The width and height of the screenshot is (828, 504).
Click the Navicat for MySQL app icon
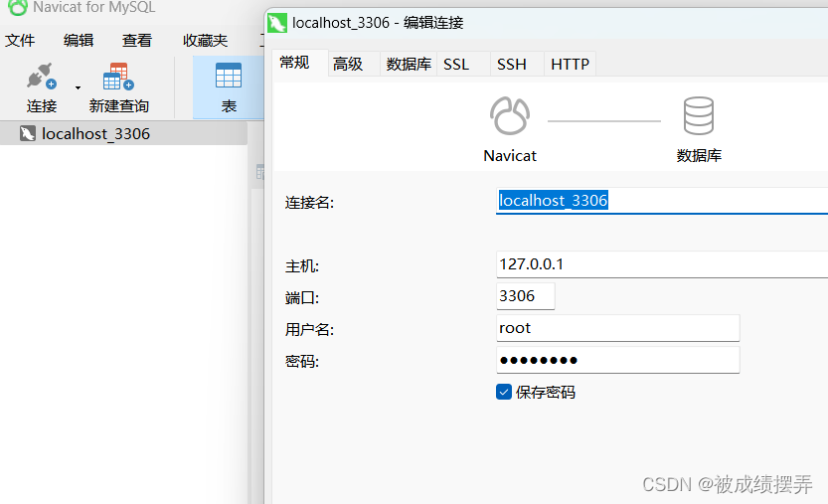tap(18, 7)
